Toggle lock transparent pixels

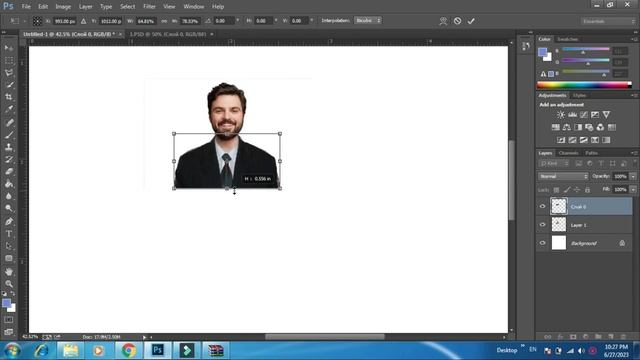coord(556,190)
